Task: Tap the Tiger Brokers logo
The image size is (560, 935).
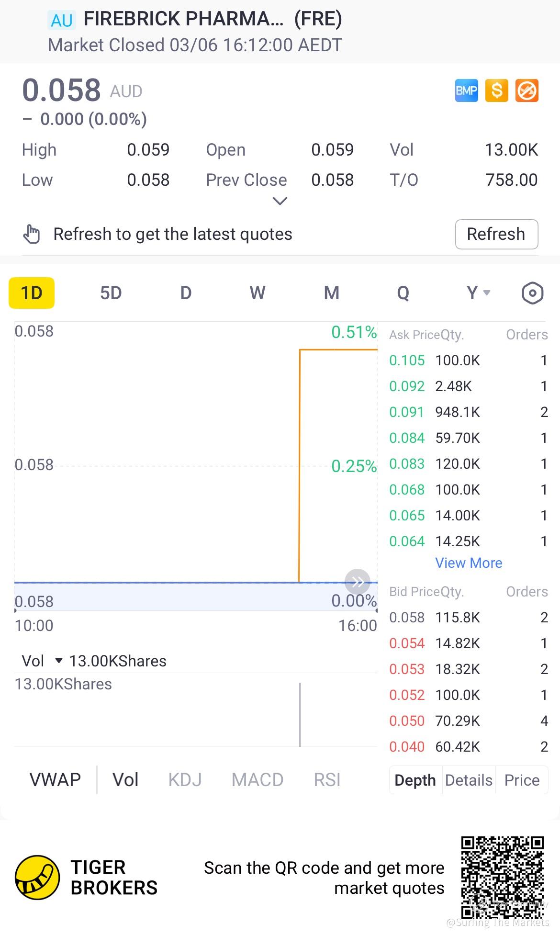Action: pos(37,878)
